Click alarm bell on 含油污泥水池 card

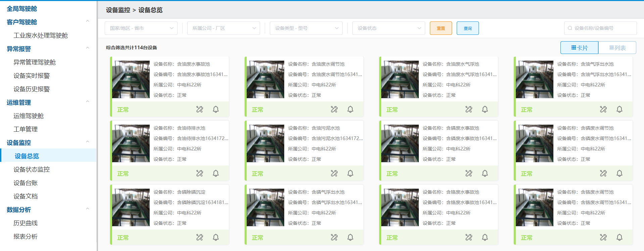(x=350, y=173)
